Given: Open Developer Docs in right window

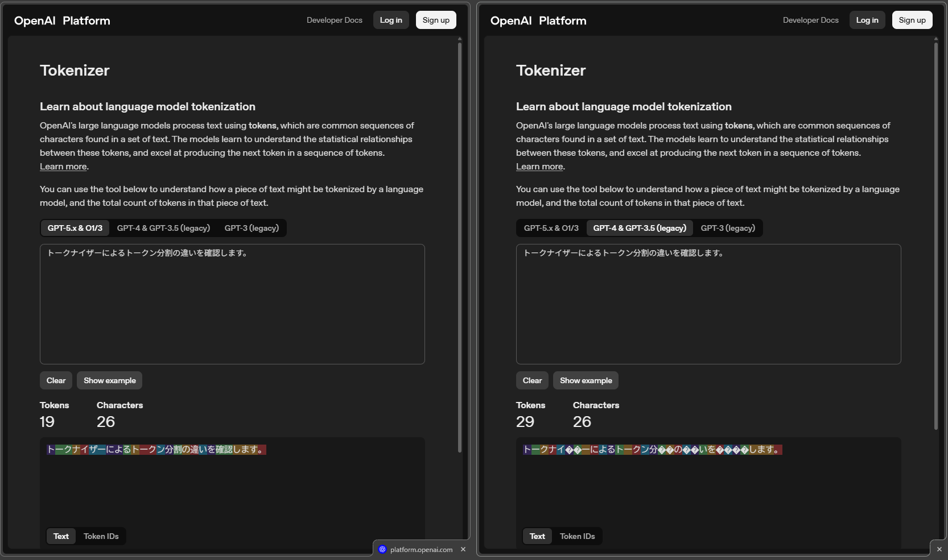Looking at the screenshot, I should pos(811,20).
